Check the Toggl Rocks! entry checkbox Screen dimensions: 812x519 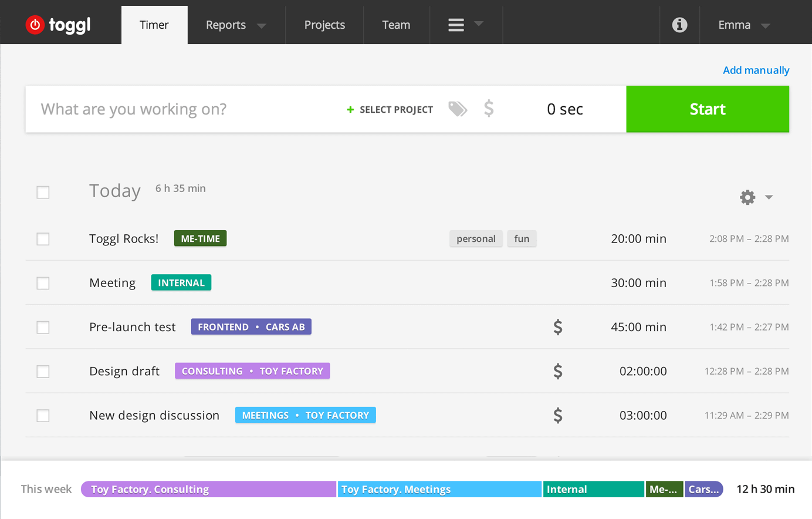[43, 239]
